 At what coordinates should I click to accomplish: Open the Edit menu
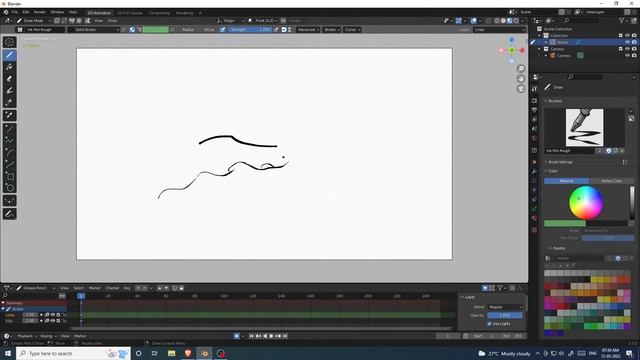(26, 12)
